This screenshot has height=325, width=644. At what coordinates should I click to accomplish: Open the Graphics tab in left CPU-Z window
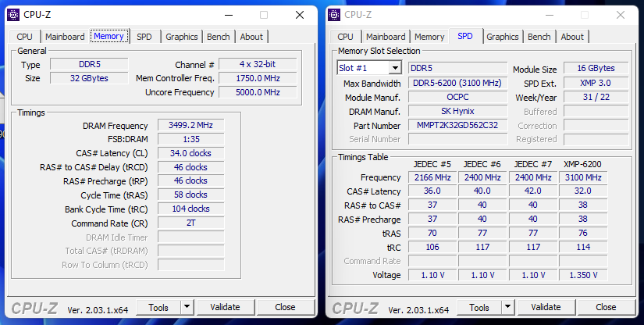click(182, 37)
